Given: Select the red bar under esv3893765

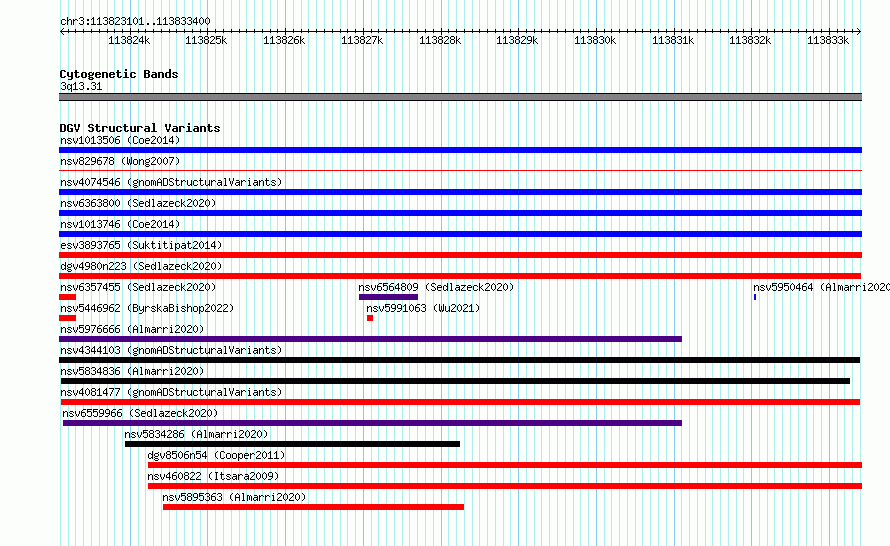Looking at the screenshot, I should point(460,255).
